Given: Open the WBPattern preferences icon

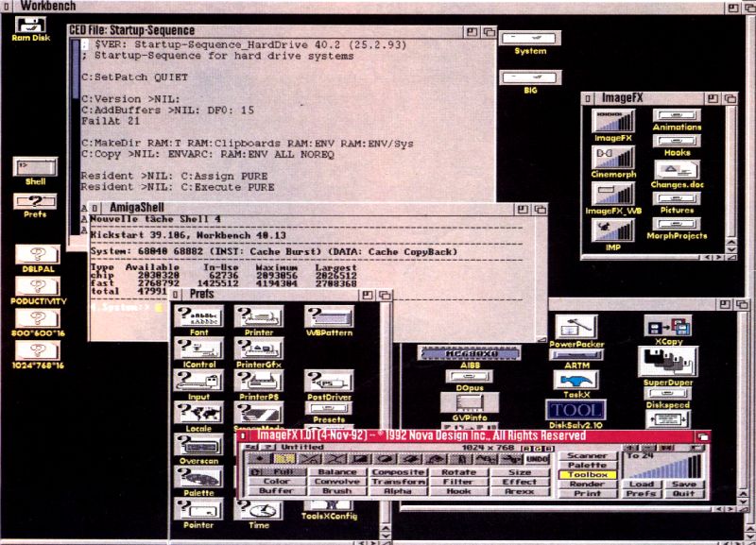Looking at the screenshot, I should click(x=329, y=316).
